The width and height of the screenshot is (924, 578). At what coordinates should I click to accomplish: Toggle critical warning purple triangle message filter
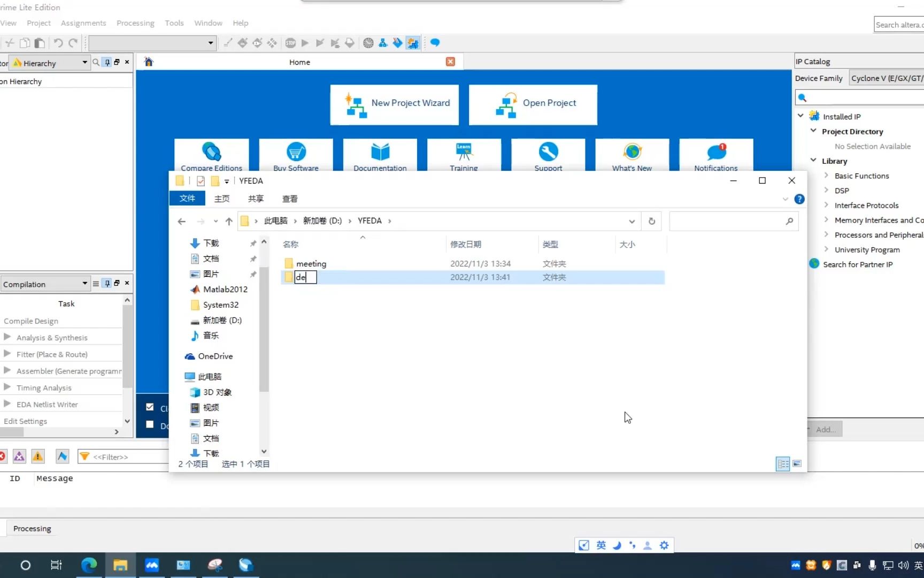[19, 456]
